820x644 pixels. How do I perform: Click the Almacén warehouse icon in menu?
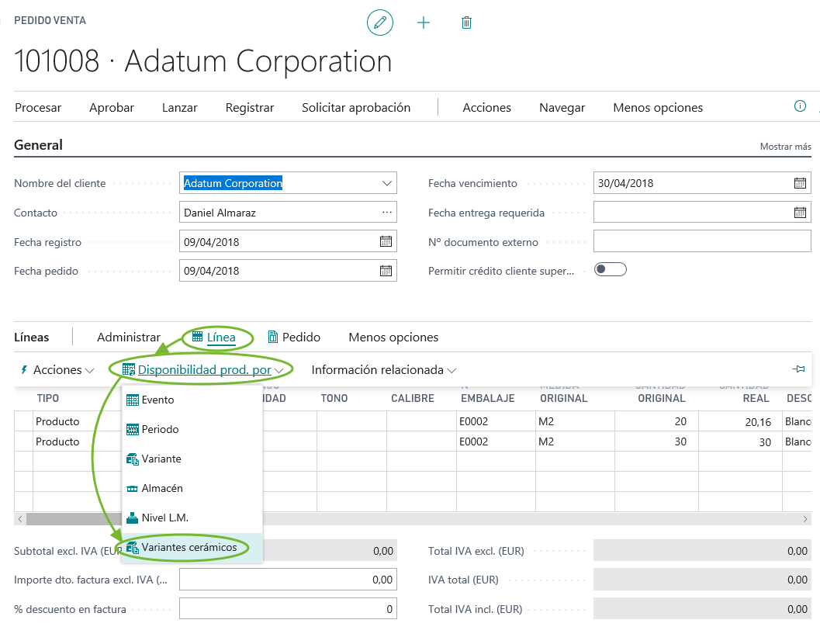133,489
